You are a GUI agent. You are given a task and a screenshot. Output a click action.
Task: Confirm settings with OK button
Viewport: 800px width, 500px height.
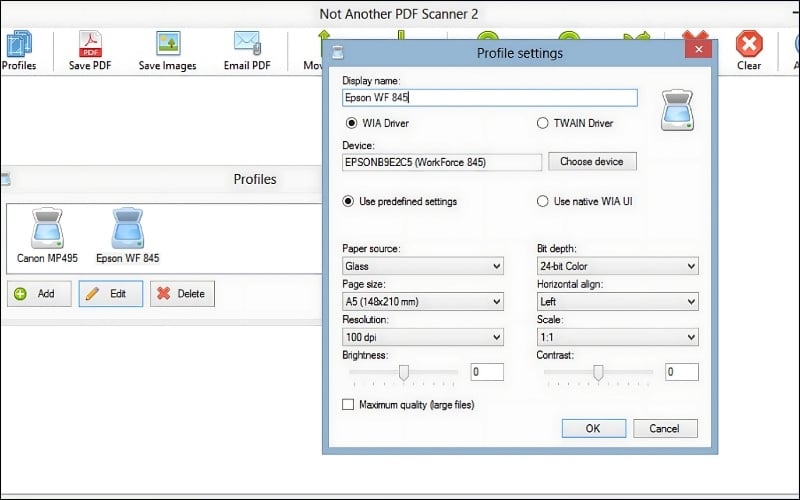point(593,429)
